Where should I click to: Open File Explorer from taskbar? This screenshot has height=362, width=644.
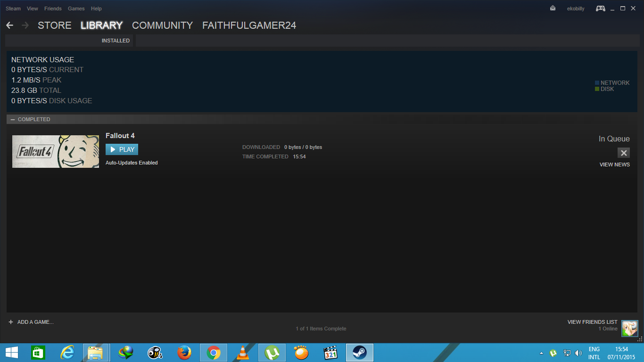(x=96, y=353)
